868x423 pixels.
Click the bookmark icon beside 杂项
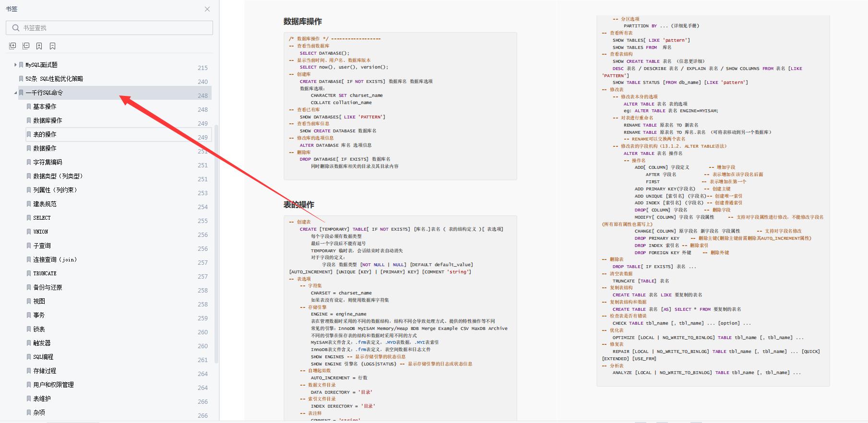coord(29,412)
